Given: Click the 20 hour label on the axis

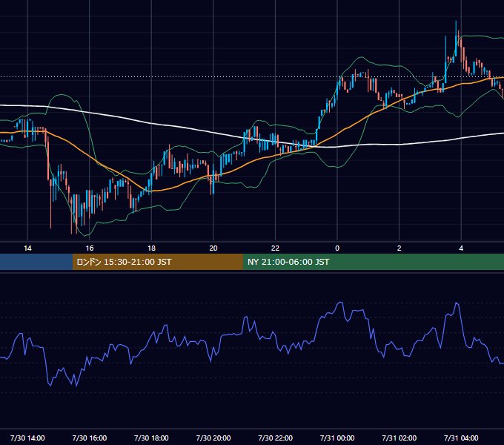Looking at the screenshot, I should tap(213, 248).
